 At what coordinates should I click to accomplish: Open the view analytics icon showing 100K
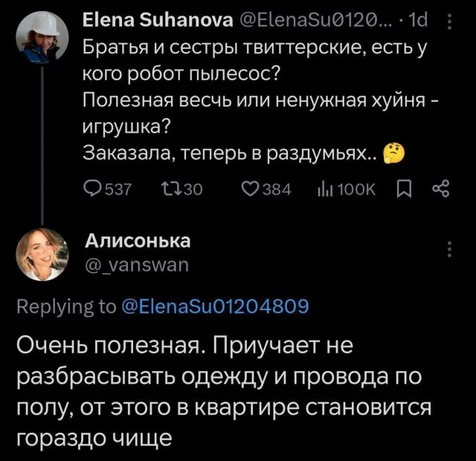[327, 190]
